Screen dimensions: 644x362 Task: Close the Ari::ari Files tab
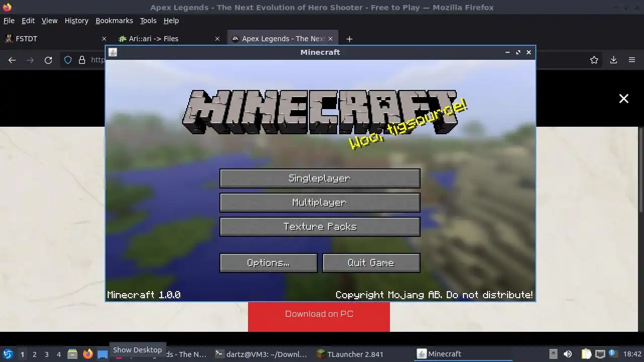point(217,39)
